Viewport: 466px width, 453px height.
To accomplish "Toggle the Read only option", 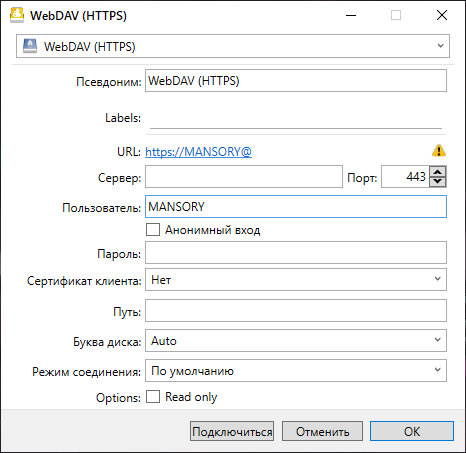I will pos(153,397).
